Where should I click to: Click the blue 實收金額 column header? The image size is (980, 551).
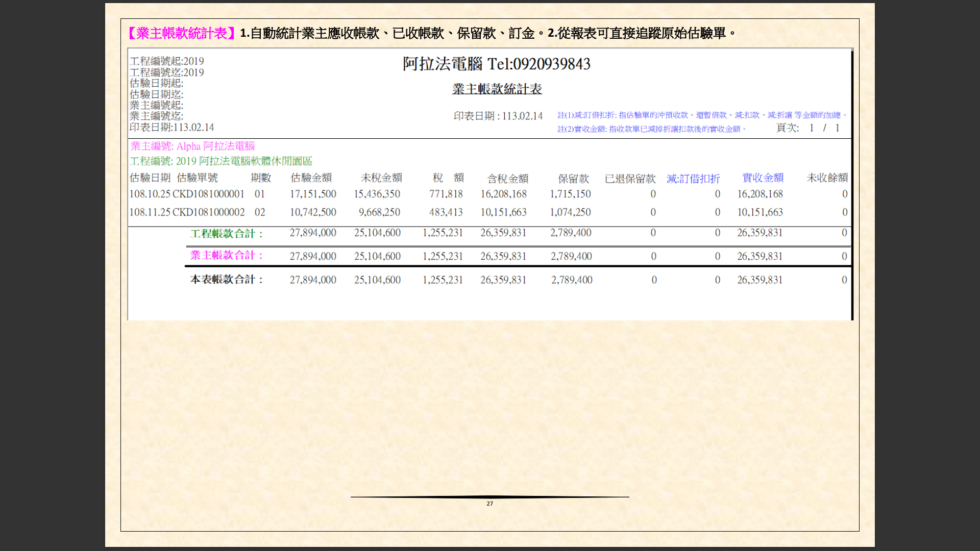763,178
